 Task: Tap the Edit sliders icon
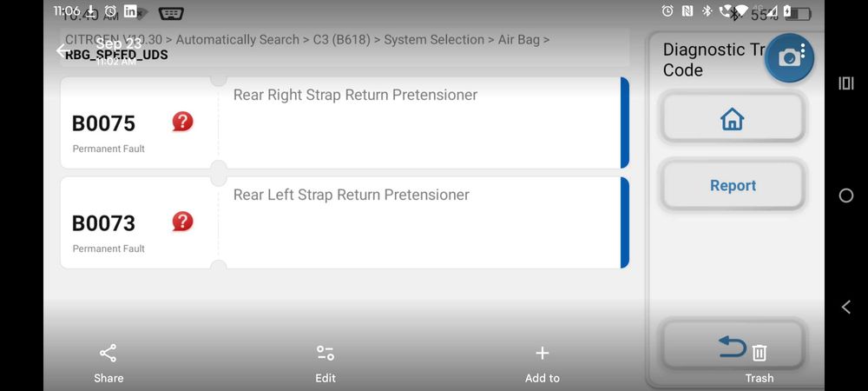[325, 354]
